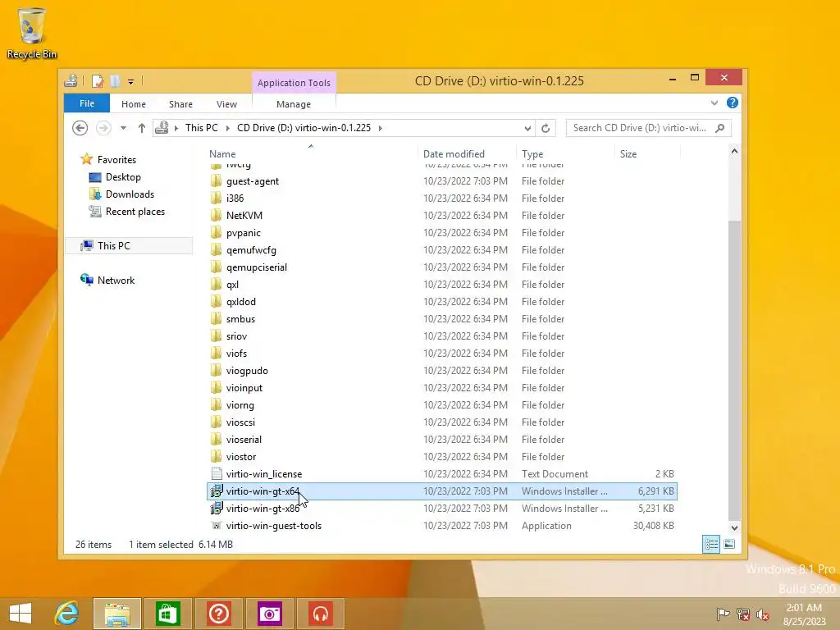Screen dimensions: 840x630
Task: Click into the Search CD Drive field
Action: click(x=640, y=128)
